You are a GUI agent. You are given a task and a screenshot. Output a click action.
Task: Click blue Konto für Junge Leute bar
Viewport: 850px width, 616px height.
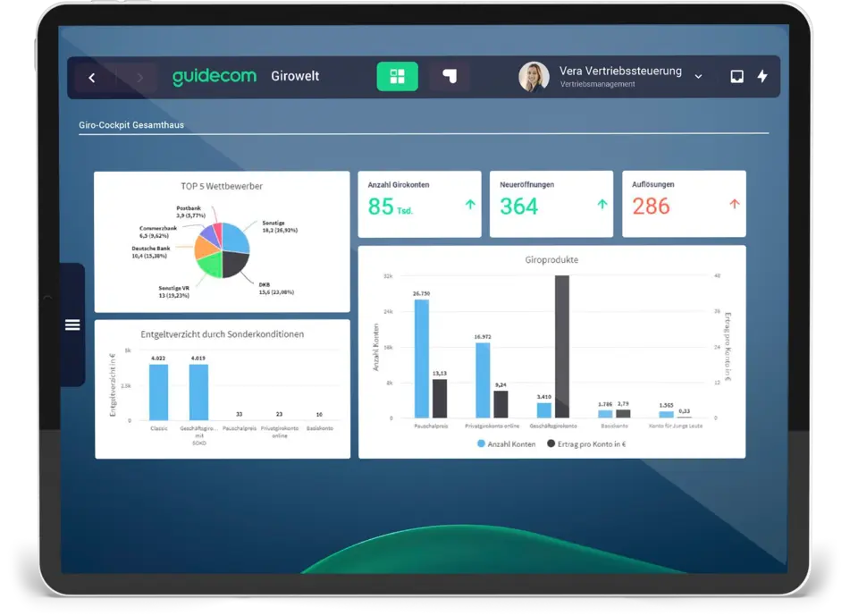666,414
